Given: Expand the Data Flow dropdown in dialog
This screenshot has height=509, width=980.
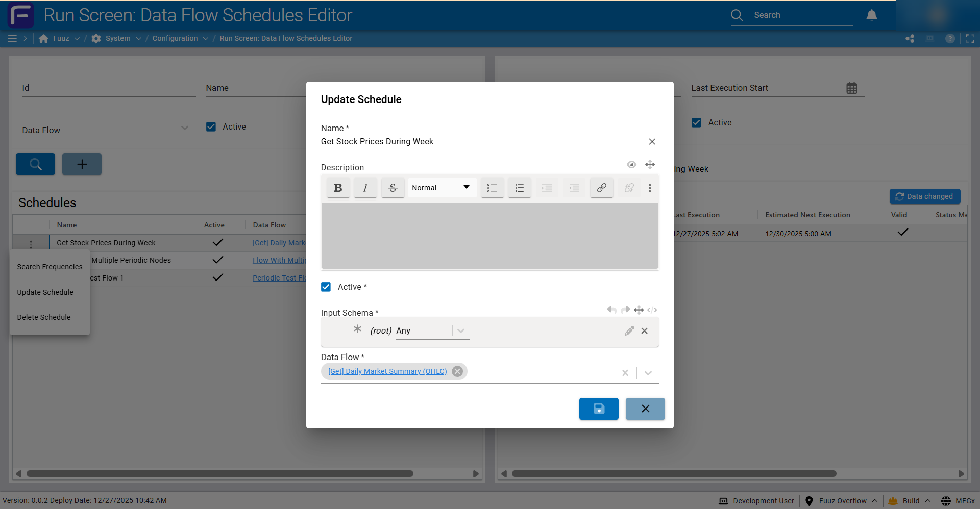Looking at the screenshot, I should tap(648, 373).
